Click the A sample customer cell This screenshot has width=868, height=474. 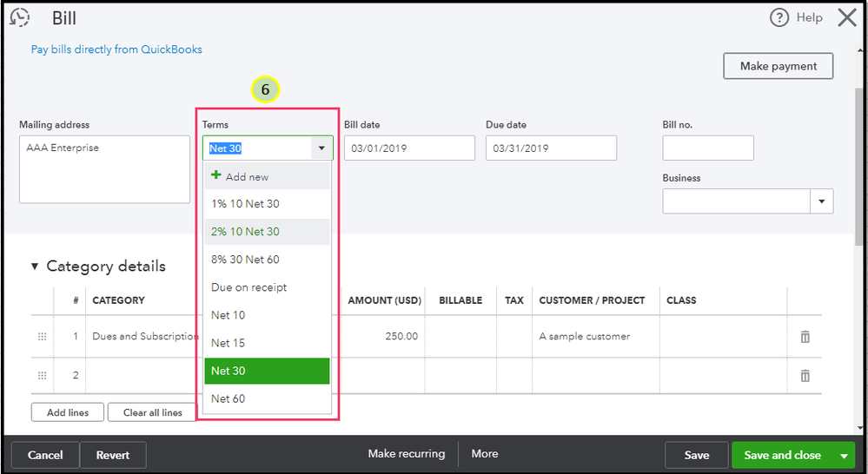click(596, 336)
